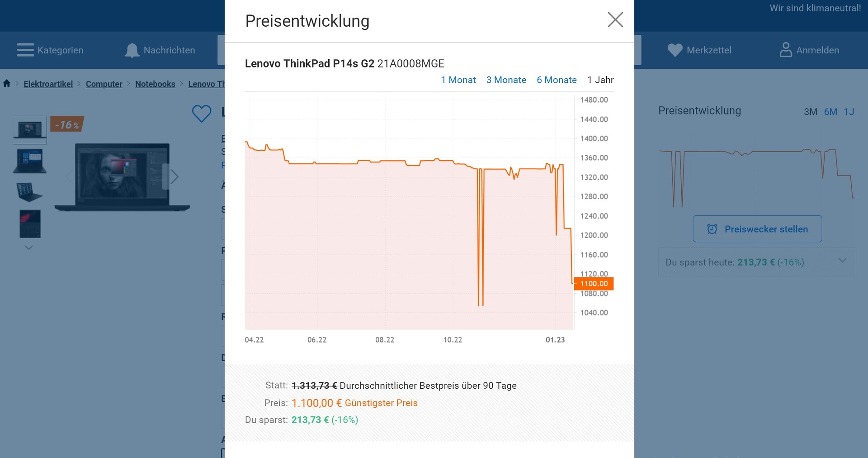
Task: Add product to wishlist heart outline
Action: [201, 114]
